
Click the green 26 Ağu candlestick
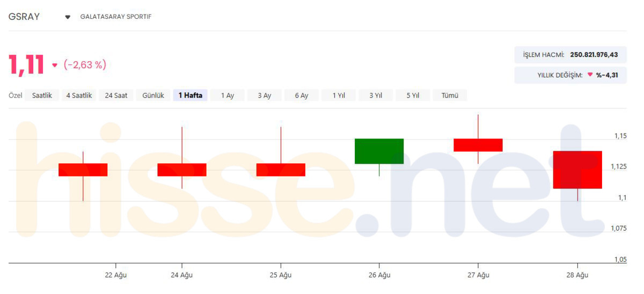click(x=379, y=151)
